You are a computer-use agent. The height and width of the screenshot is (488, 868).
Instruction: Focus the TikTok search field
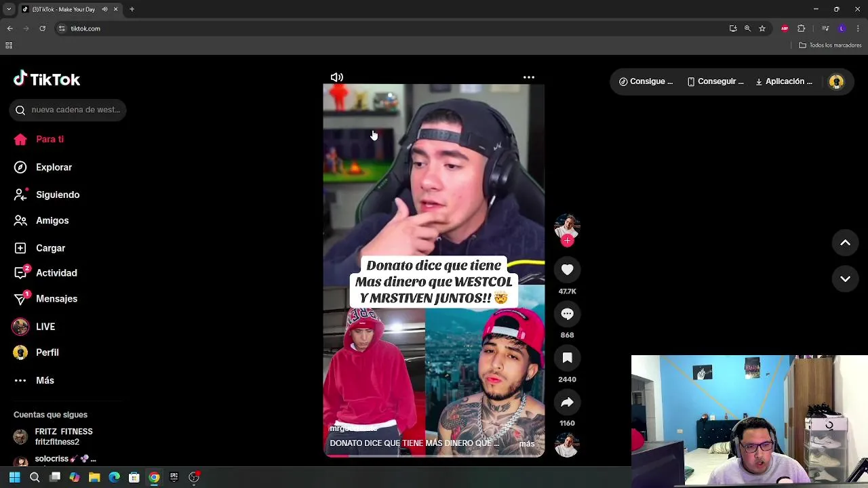coord(68,110)
